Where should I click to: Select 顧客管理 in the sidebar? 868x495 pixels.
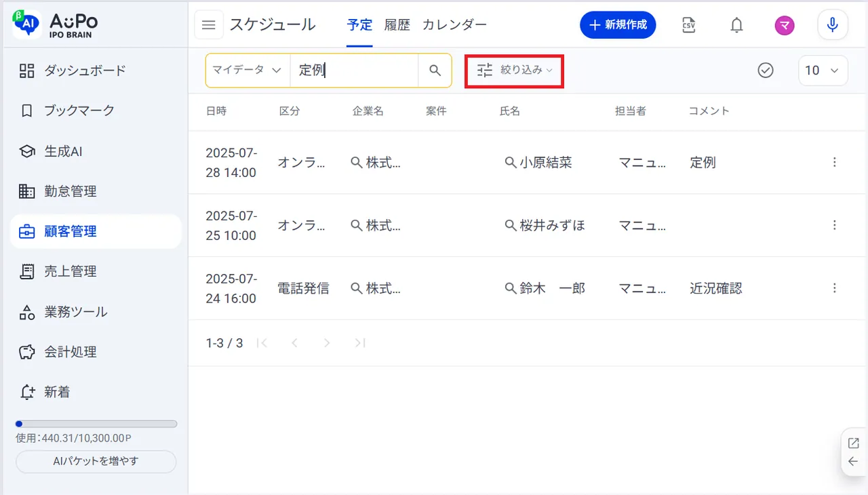coord(96,231)
